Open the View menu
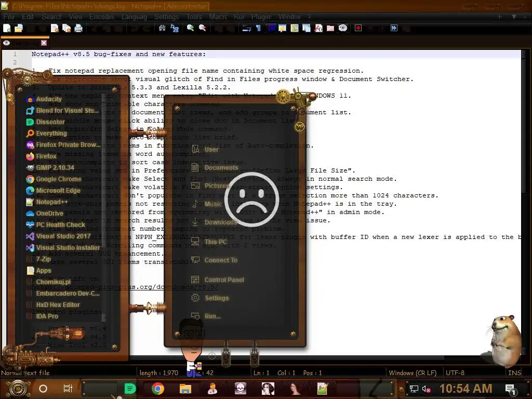 pos(75,17)
